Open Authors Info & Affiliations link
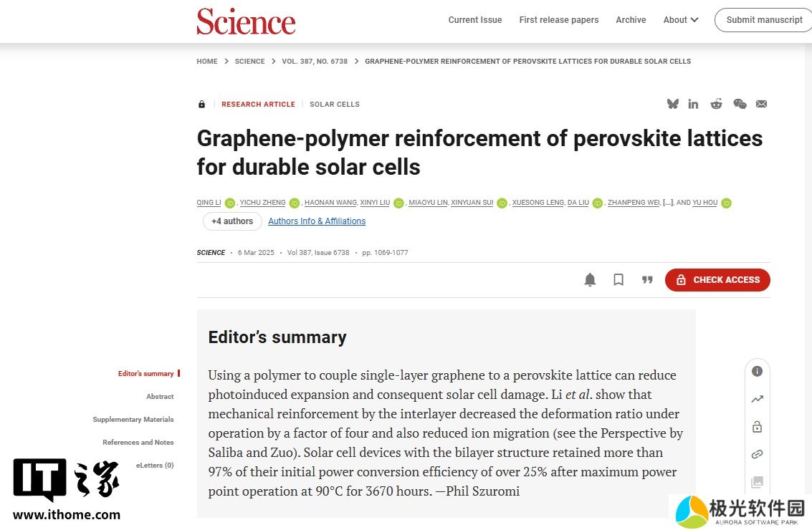812x530 pixels. pos(317,221)
